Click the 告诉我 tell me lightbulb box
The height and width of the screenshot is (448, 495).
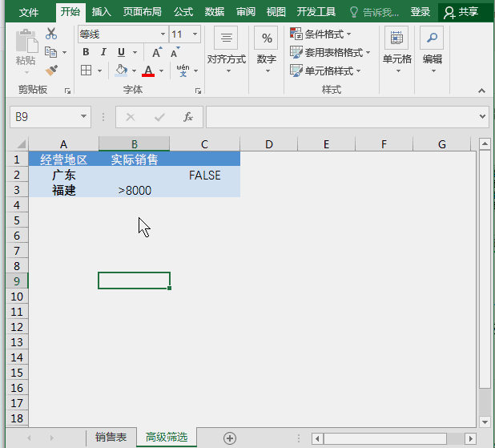pyautogui.click(x=374, y=12)
